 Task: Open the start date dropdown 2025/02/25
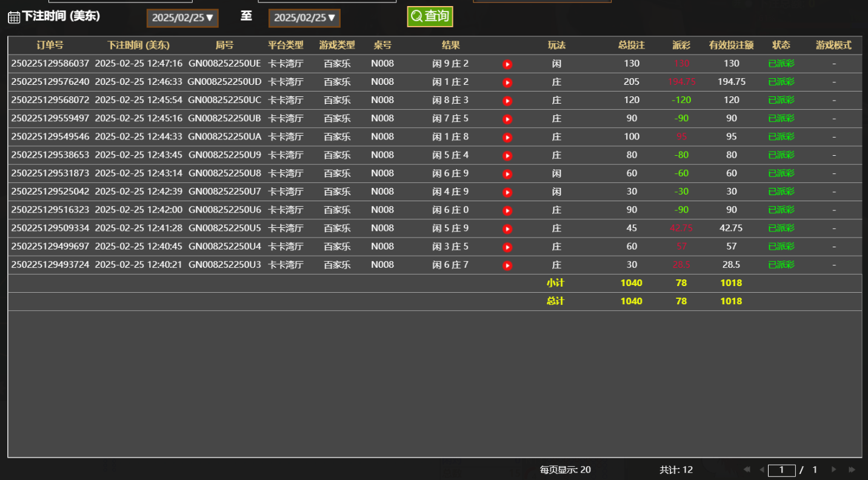pos(182,18)
